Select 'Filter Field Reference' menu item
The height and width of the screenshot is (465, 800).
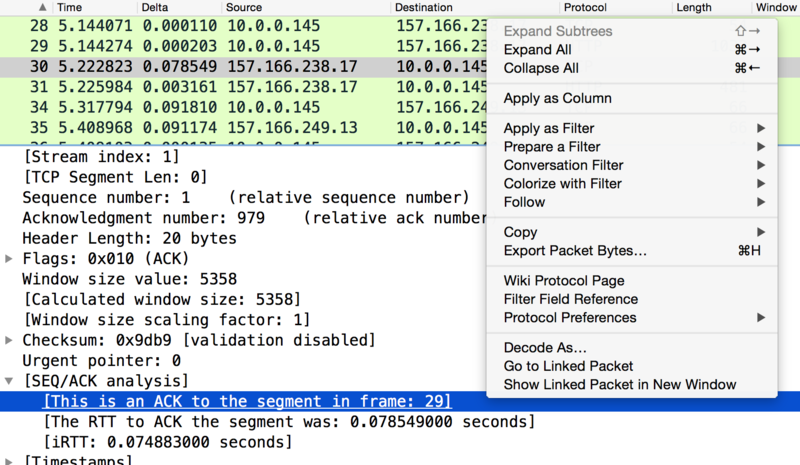[570, 299]
